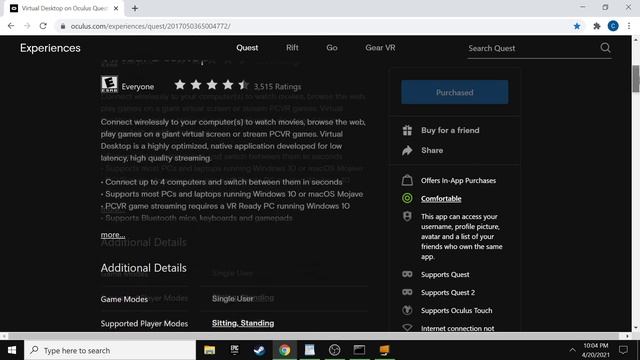Click the gift icon beside Buy for a friend
The height and width of the screenshot is (360, 640).
(407, 130)
